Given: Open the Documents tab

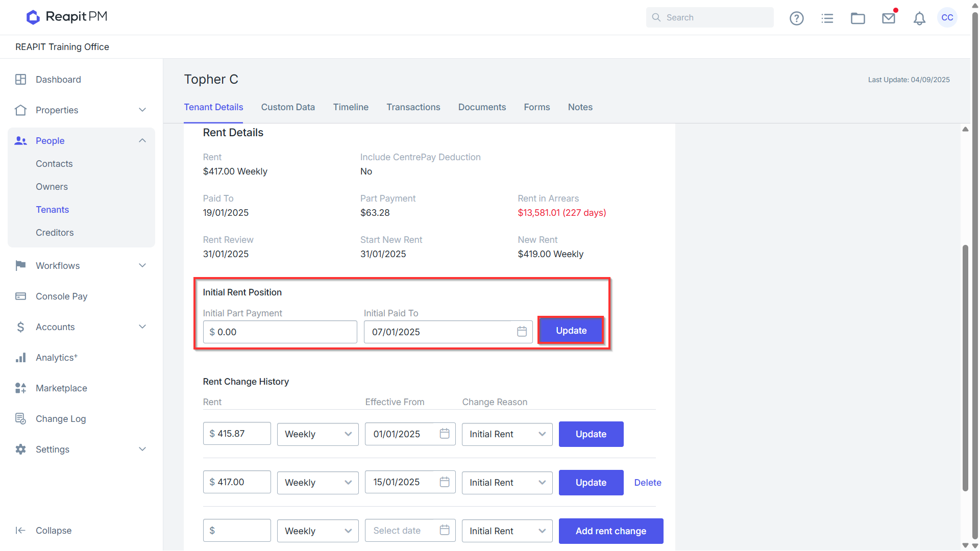Looking at the screenshot, I should point(482,107).
